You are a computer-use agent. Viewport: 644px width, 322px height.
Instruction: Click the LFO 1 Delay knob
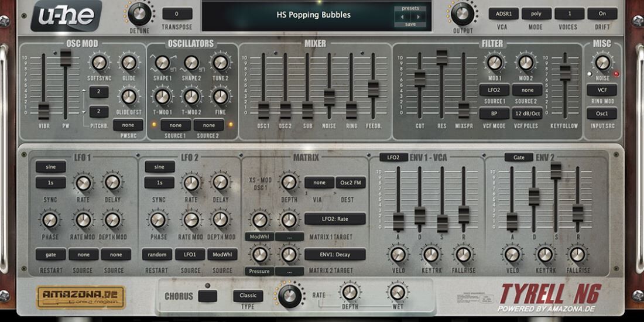(112, 183)
